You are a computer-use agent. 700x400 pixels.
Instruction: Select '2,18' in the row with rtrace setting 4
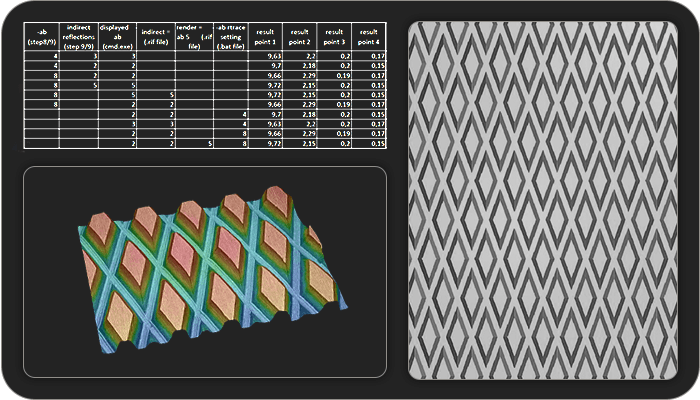(309, 115)
